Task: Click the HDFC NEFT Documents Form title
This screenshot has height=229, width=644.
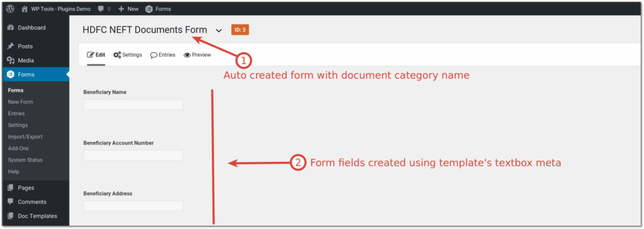Action: tap(144, 30)
